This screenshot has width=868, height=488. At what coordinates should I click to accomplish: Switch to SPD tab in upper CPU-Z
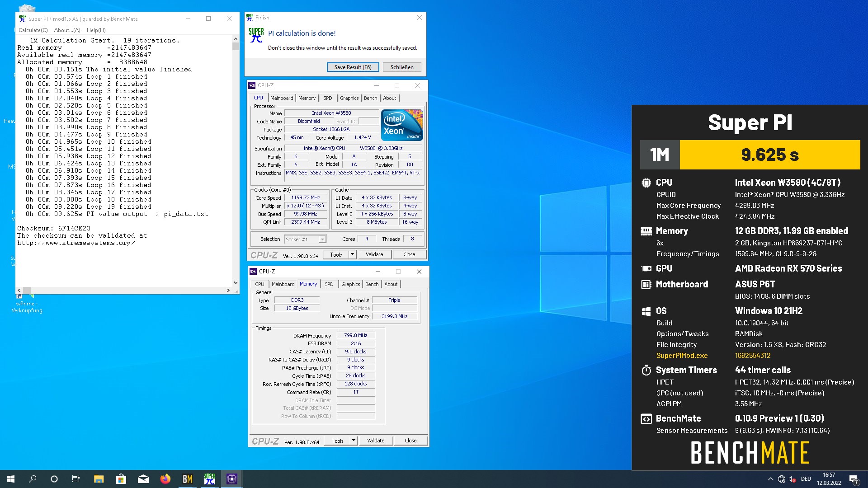(328, 98)
